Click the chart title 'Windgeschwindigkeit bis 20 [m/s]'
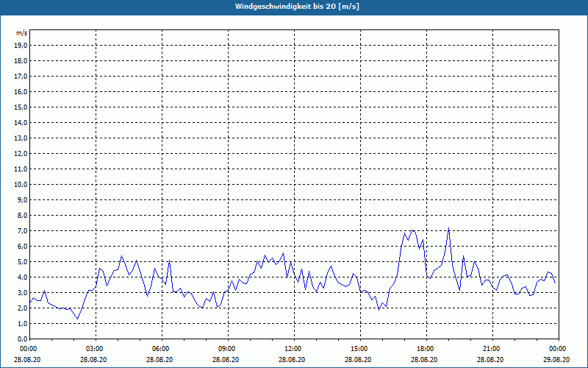The image size is (588, 368). point(297,7)
